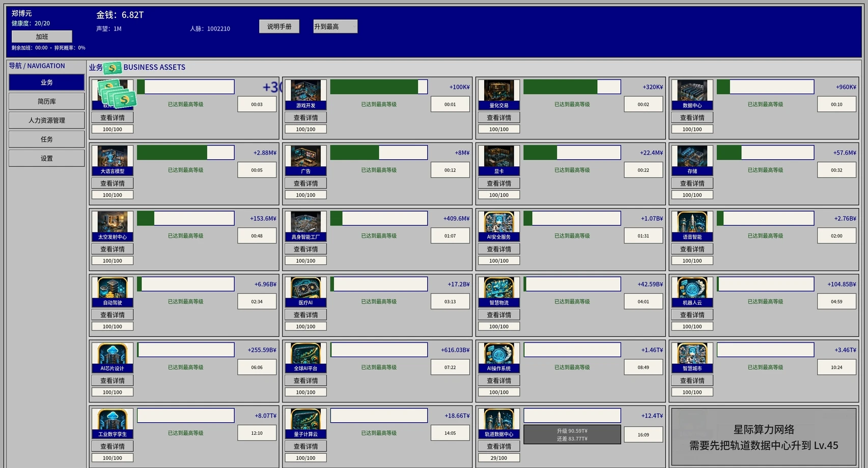Upgrade 轨道数据中心 via the 升级 button
Screen dimensions: 868x468
[572, 434]
